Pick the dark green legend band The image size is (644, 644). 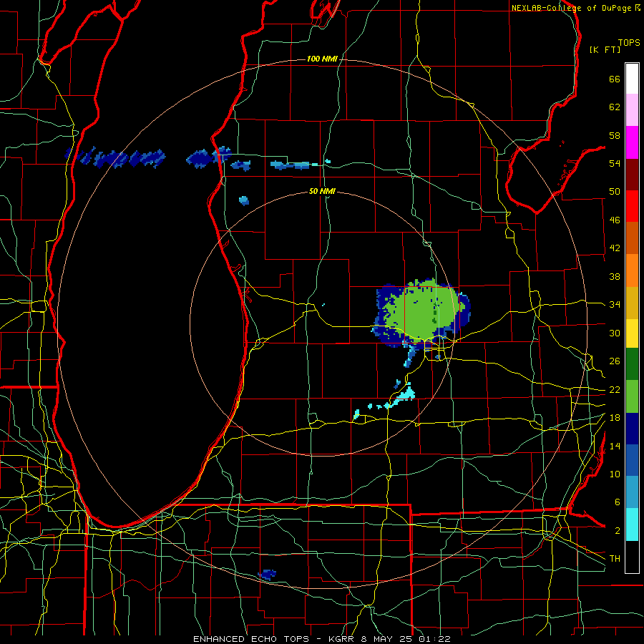632,364
